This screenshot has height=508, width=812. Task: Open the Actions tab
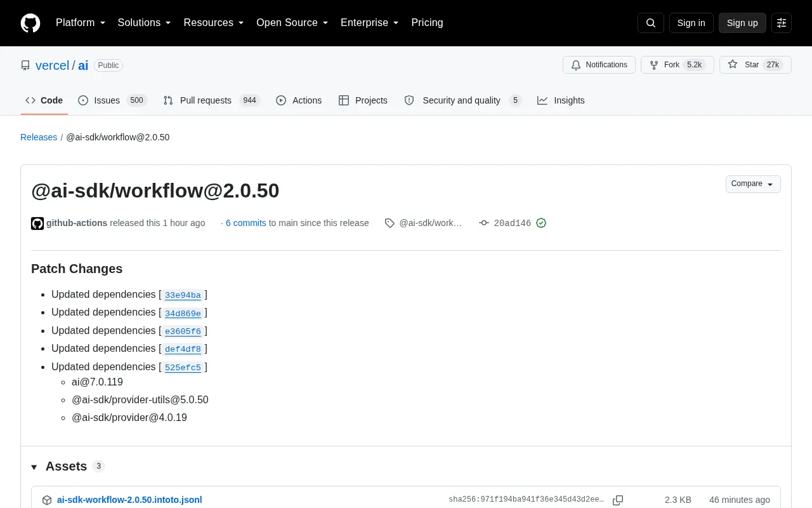pyautogui.click(x=299, y=100)
